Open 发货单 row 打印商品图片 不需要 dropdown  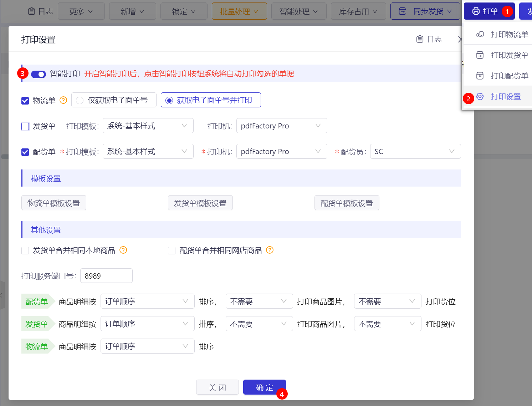click(x=259, y=324)
